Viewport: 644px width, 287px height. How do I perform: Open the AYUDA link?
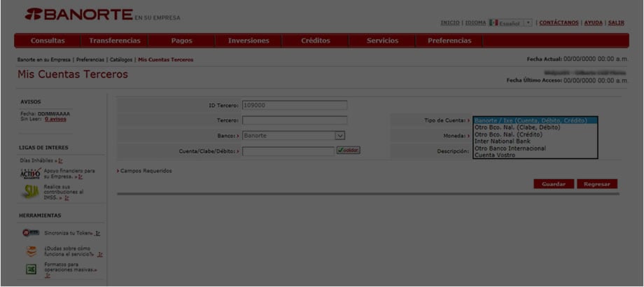pyautogui.click(x=593, y=23)
